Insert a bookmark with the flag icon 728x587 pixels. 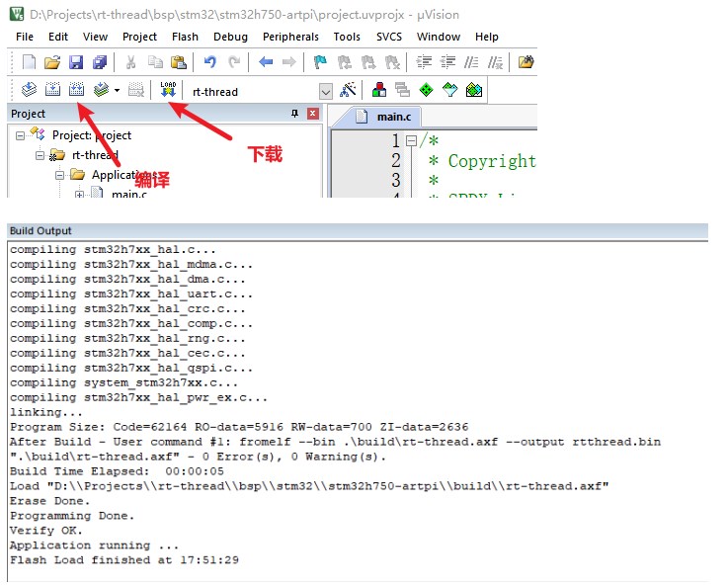[x=320, y=62]
